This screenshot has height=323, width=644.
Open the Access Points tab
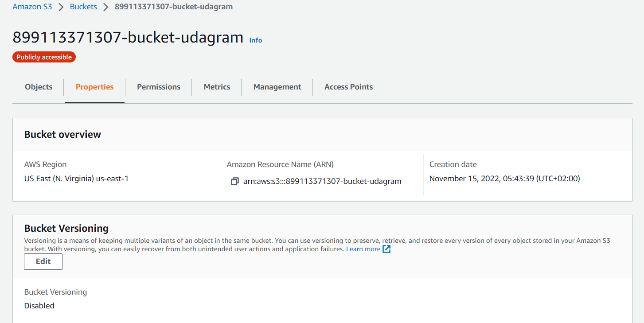click(349, 87)
